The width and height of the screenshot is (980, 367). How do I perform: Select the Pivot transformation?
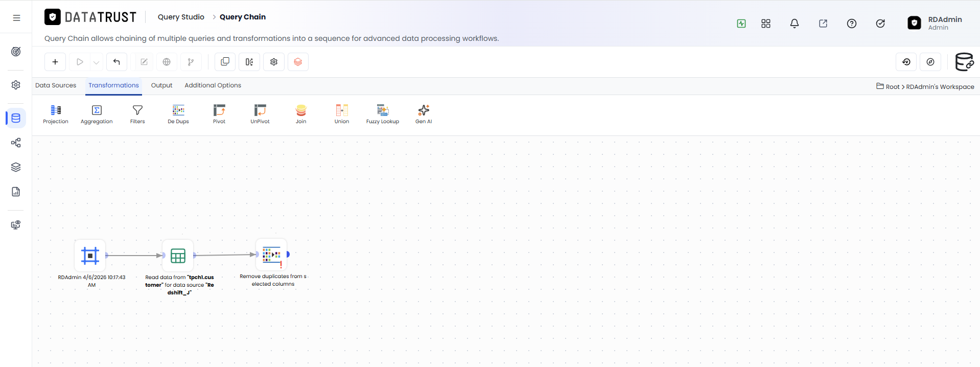pyautogui.click(x=219, y=114)
